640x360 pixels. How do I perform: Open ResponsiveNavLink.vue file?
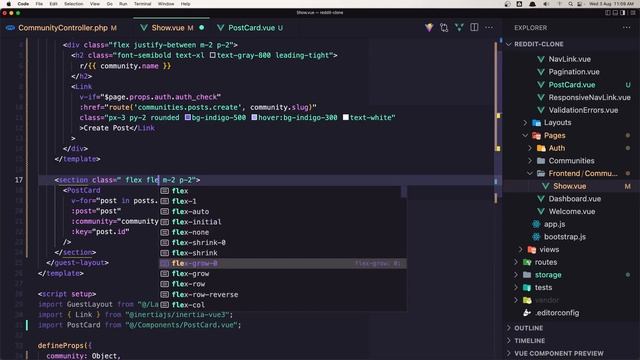[x=589, y=97]
